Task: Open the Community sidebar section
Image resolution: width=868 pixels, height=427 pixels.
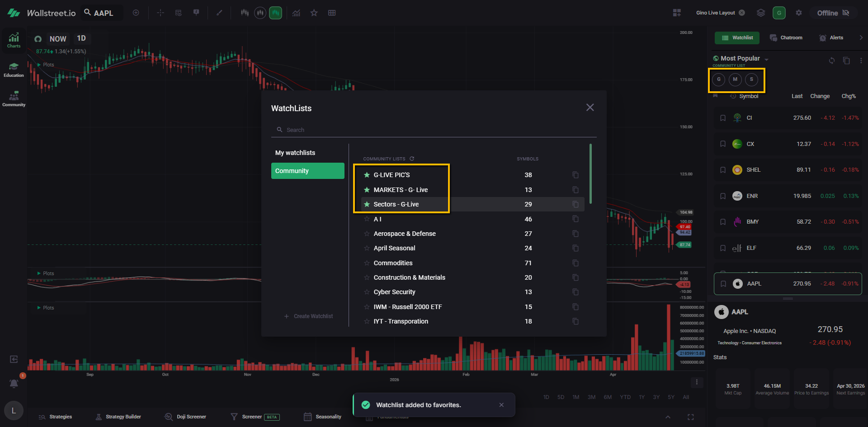Action: pyautogui.click(x=14, y=99)
